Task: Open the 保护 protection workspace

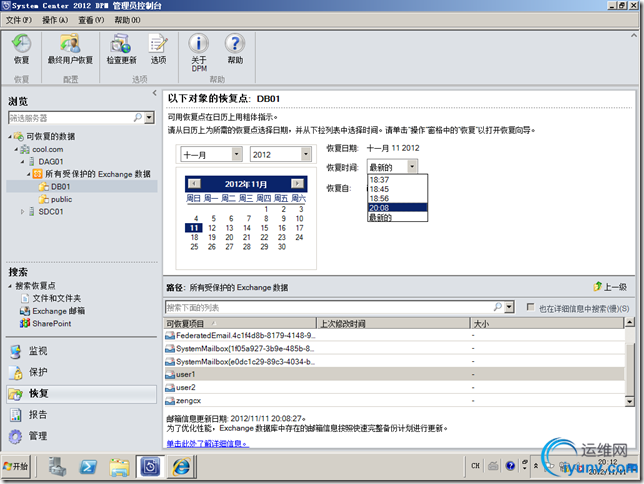Action: [x=81, y=372]
